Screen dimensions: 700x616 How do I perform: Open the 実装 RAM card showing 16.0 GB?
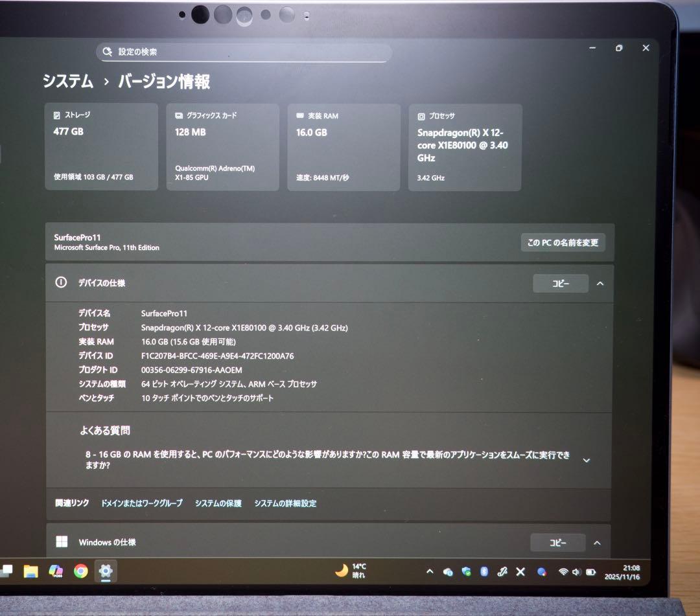point(343,146)
